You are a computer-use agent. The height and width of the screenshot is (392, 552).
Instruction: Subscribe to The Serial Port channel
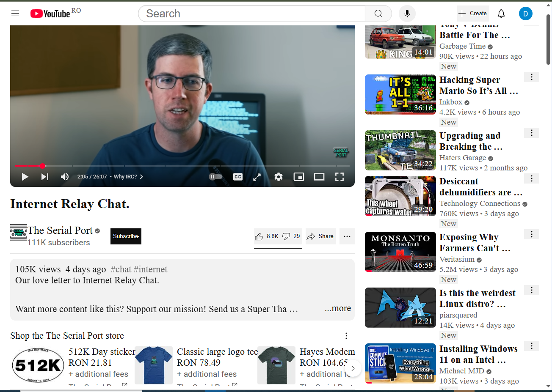tap(126, 236)
